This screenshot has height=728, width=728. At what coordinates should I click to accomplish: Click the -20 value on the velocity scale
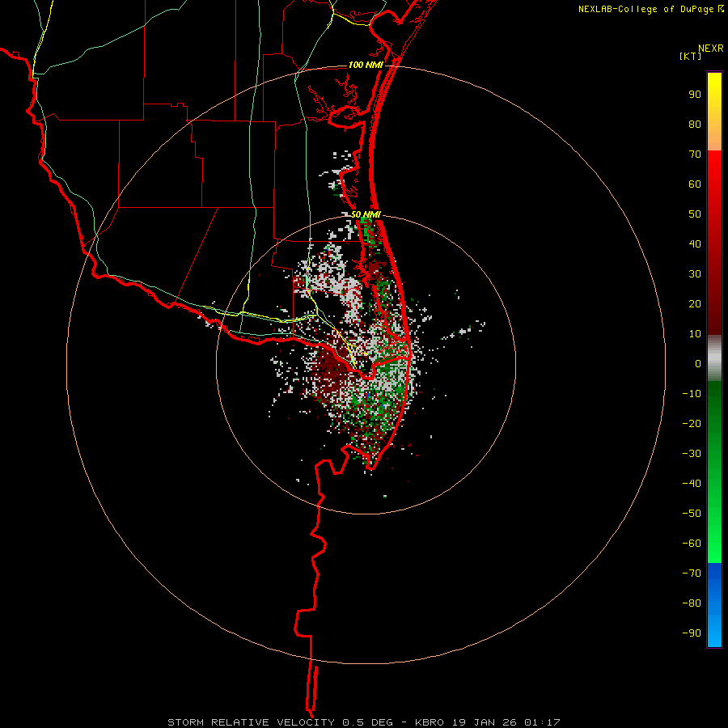(x=692, y=424)
